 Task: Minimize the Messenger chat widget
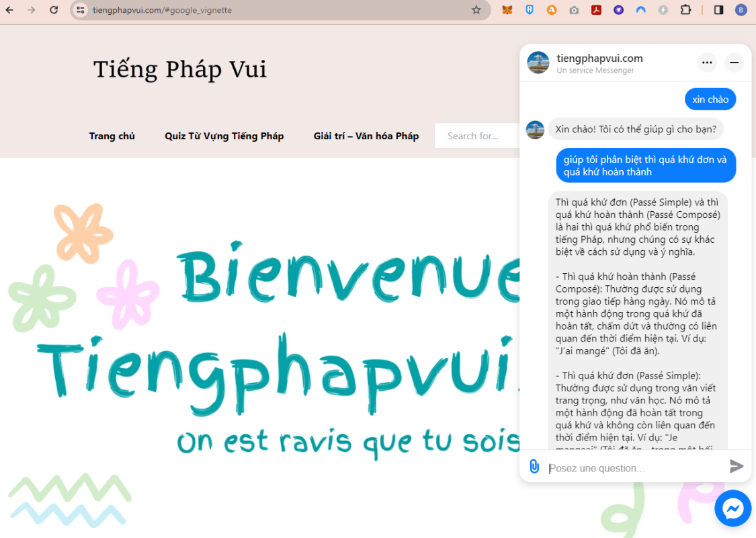click(734, 63)
